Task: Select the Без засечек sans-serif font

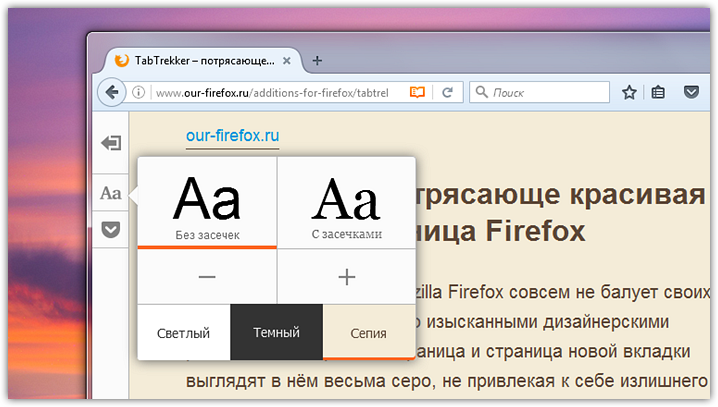Action: [207, 203]
